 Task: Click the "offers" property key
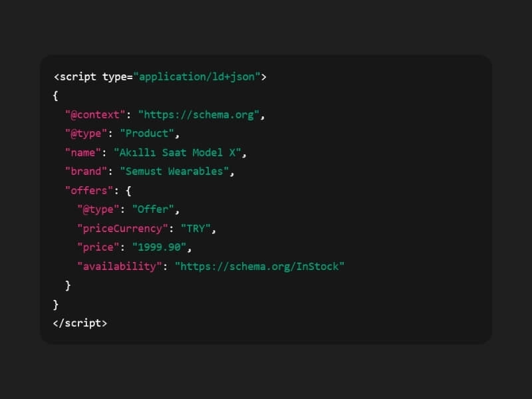point(87,190)
